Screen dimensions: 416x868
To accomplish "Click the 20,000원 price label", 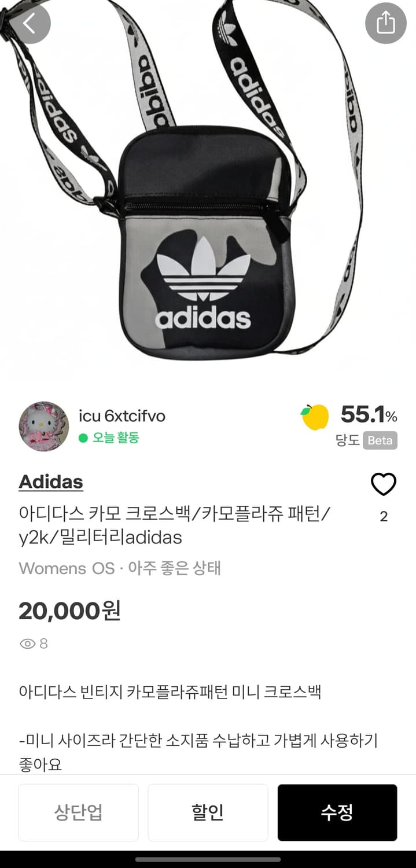I will pyautogui.click(x=69, y=610).
